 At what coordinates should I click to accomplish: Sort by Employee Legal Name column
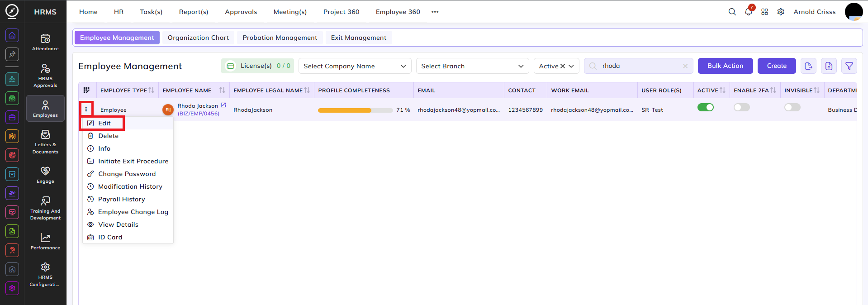[307, 90]
